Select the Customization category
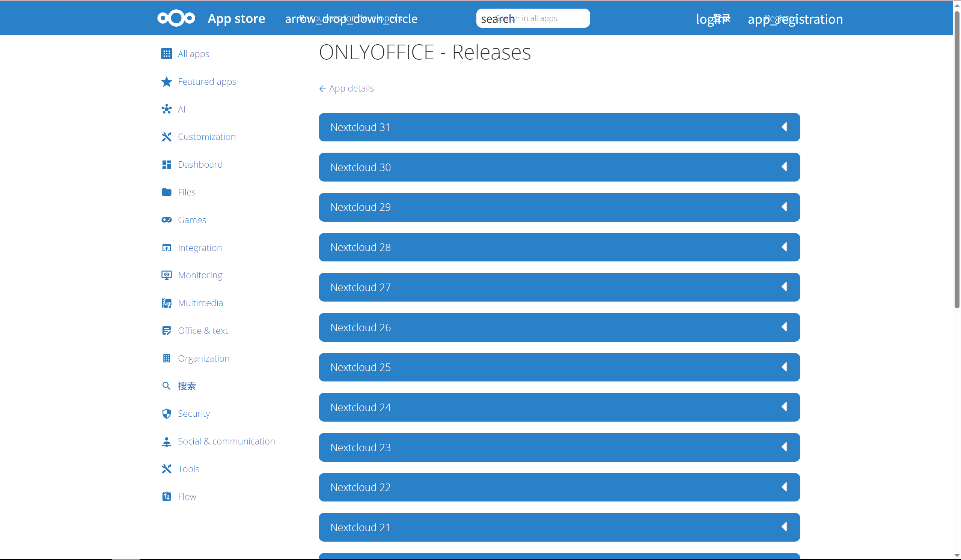The height and width of the screenshot is (560, 961). pyautogui.click(x=207, y=137)
